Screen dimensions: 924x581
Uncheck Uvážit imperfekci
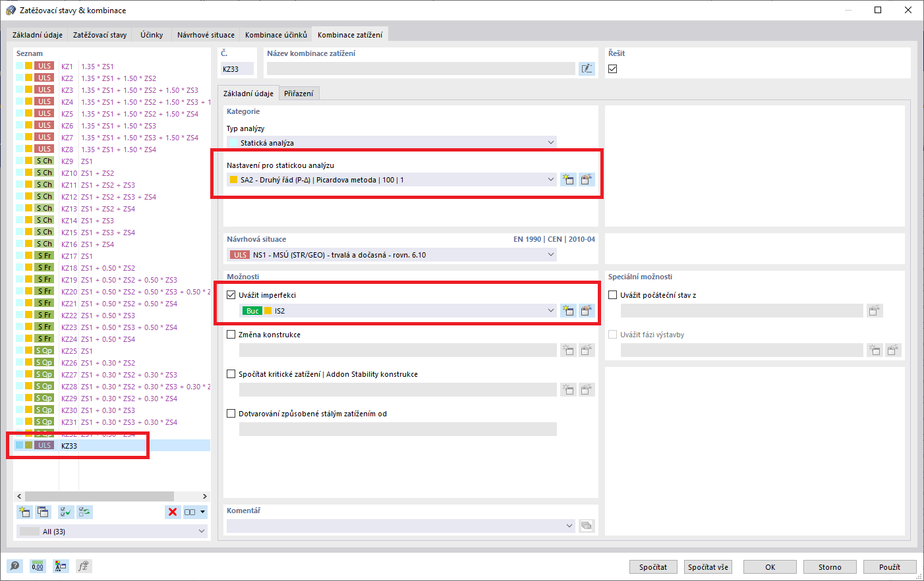coord(231,295)
